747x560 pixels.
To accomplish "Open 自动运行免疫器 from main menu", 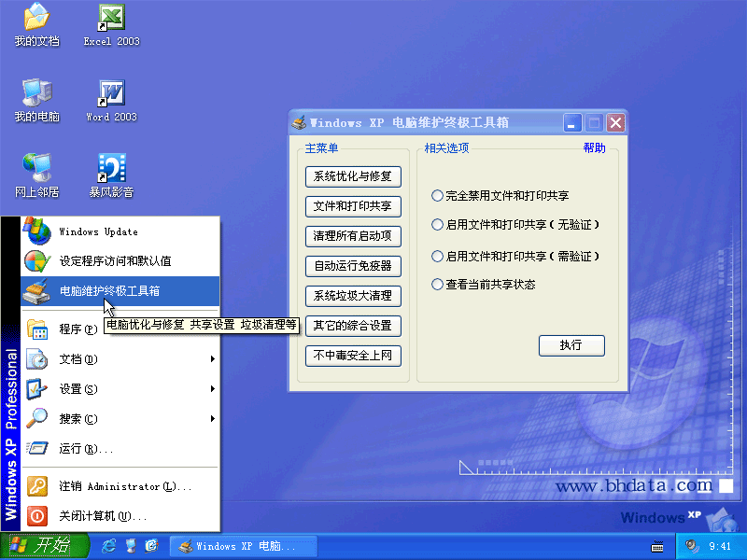I will [353, 266].
